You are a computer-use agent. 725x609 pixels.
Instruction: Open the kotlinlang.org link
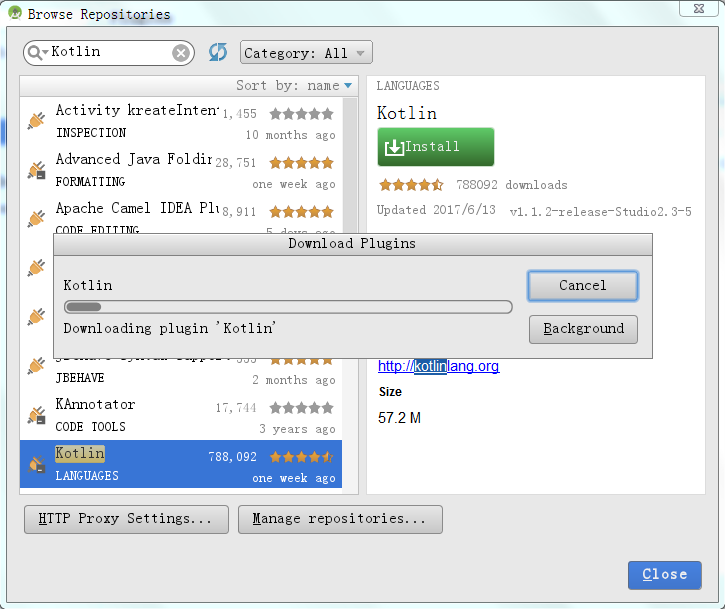438,366
